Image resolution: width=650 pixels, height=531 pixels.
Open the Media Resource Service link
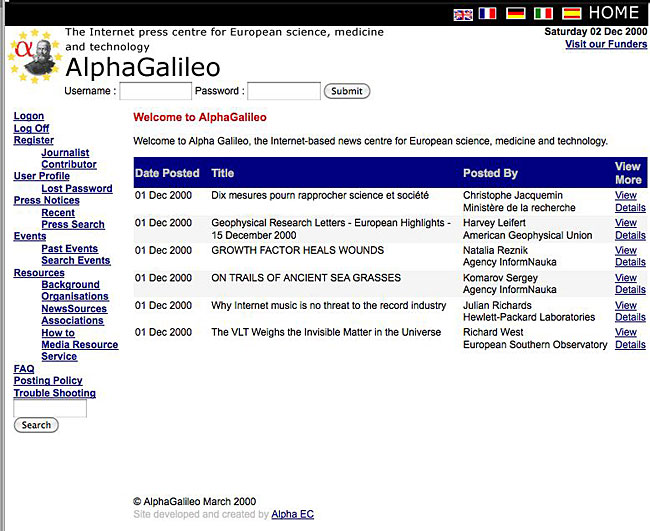(x=80, y=351)
